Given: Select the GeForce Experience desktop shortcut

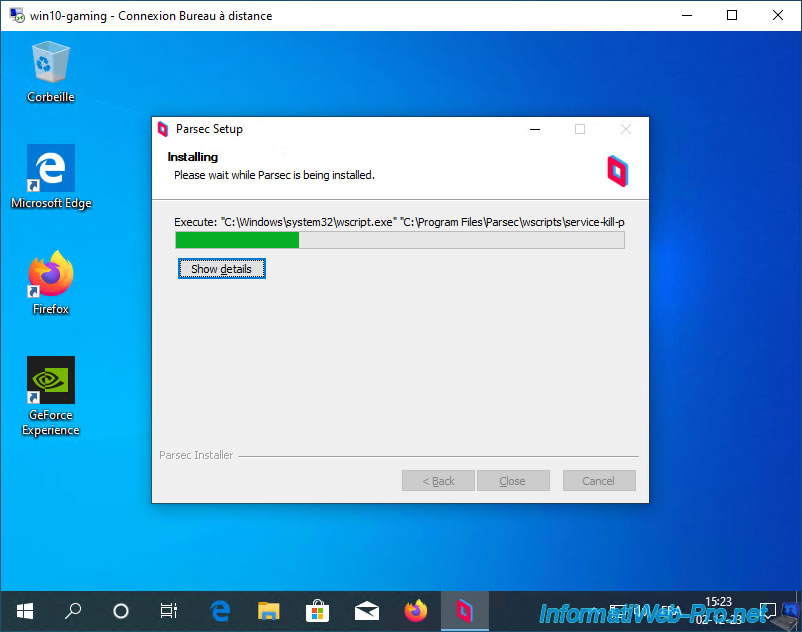Looking at the screenshot, I should (51, 396).
